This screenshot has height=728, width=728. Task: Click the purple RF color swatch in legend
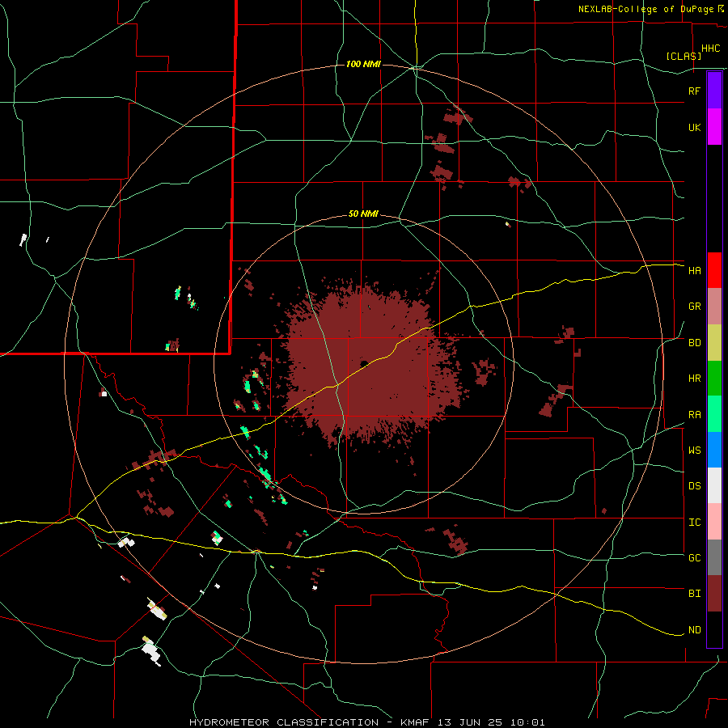[x=714, y=91]
